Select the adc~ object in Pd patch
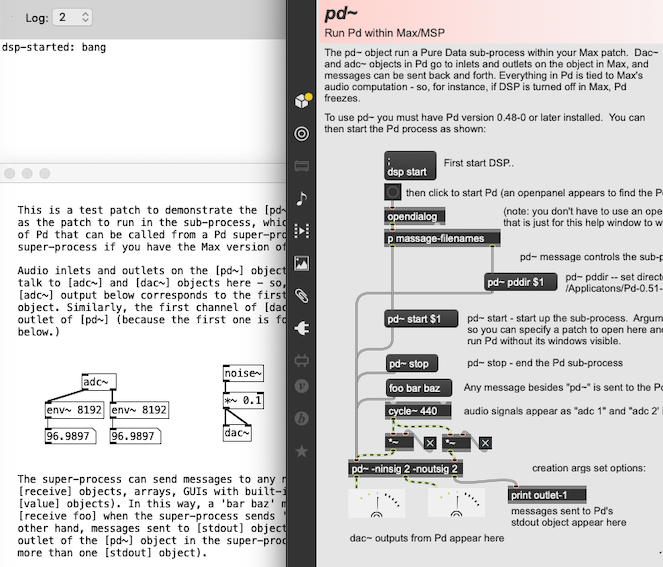 coord(99,382)
